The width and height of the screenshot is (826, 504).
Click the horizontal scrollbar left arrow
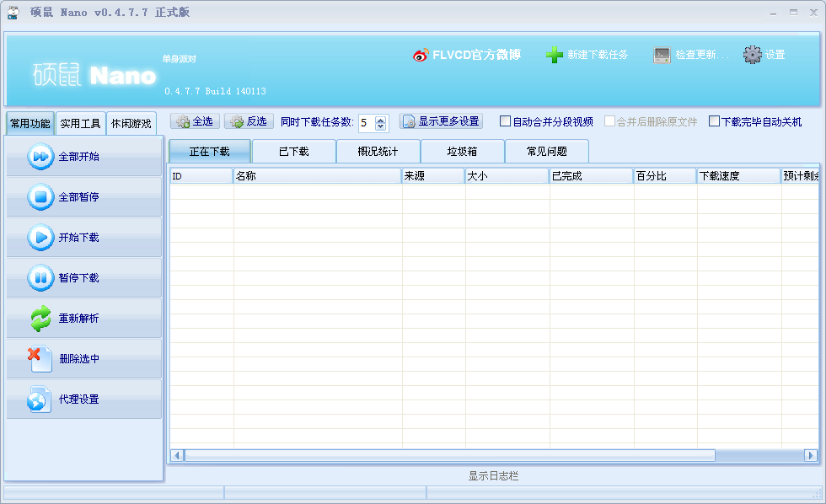click(x=177, y=456)
